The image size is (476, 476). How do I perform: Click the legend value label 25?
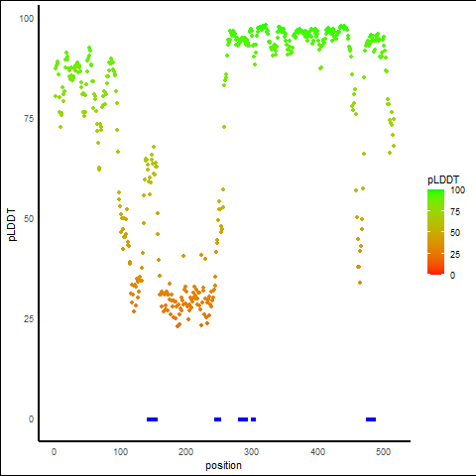tap(455, 254)
